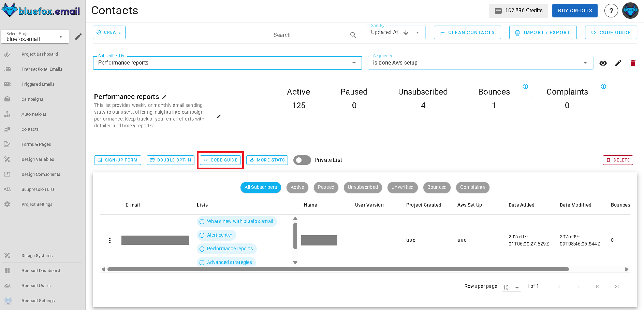Open the subscriber row three-dot menu
Screen dimensions: 644x310
point(110,240)
